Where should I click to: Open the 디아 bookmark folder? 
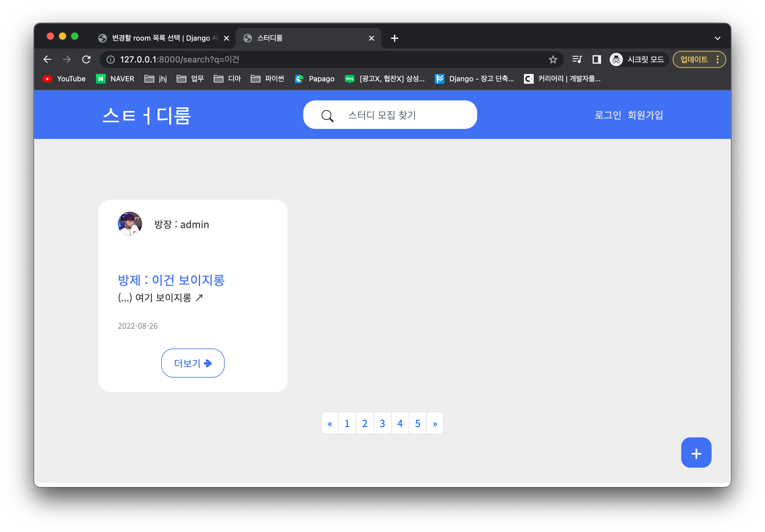228,79
